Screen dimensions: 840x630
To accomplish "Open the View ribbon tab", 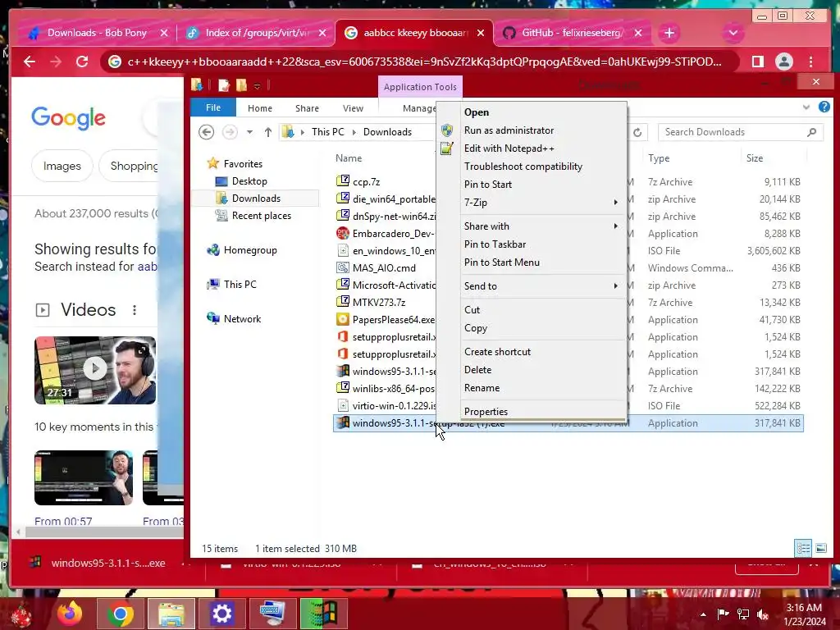I will (x=353, y=108).
